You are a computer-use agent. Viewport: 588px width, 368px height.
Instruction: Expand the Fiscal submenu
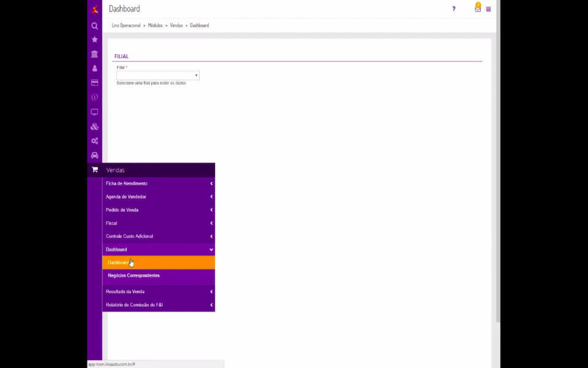[x=159, y=223]
